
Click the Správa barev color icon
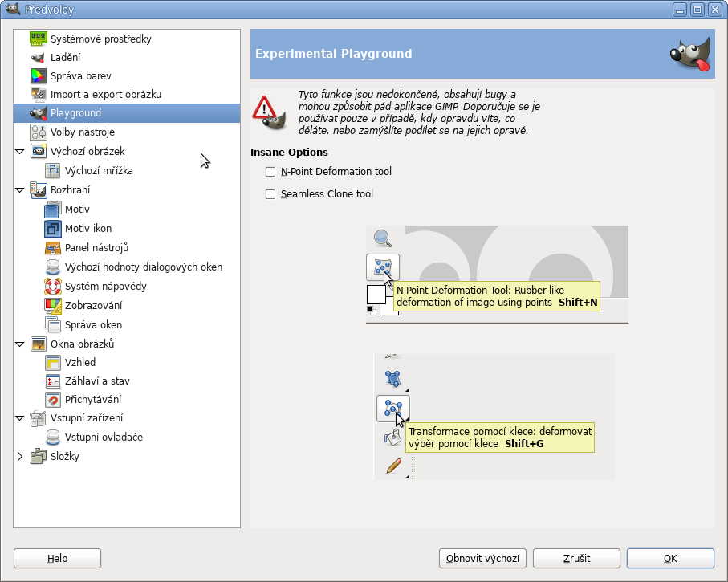[x=38, y=75]
